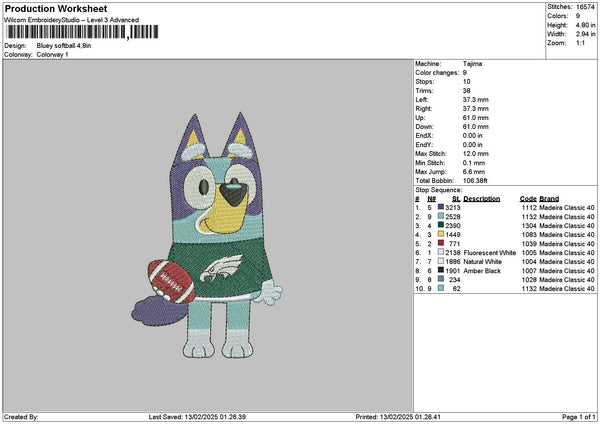This screenshot has width=600, height=424.
Task: Click the 'Right:' measurement label
Action: click(424, 109)
